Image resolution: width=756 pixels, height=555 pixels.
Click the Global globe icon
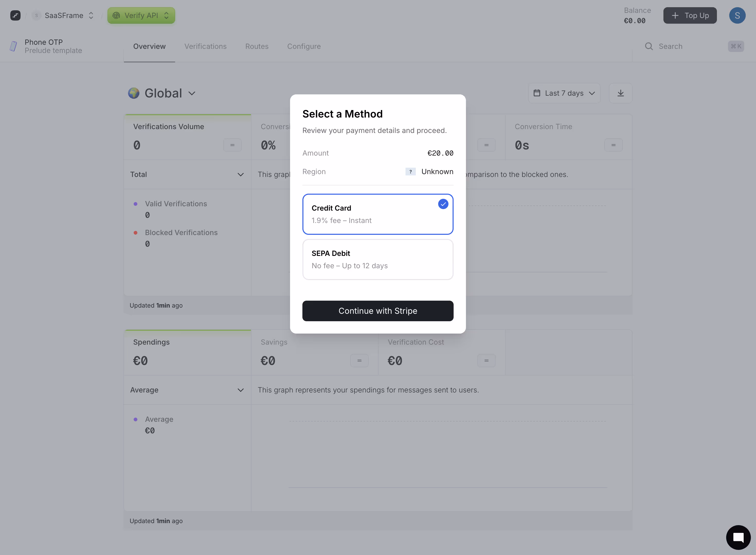pyautogui.click(x=134, y=93)
